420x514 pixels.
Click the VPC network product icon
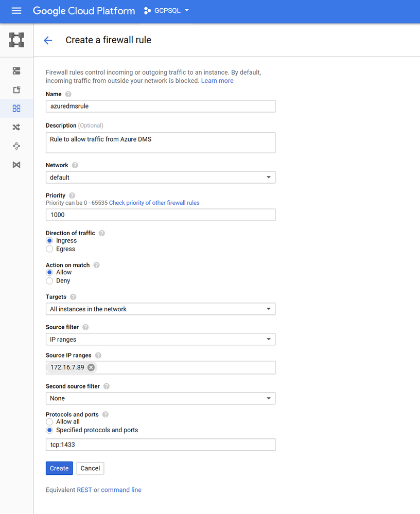coord(16,40)
